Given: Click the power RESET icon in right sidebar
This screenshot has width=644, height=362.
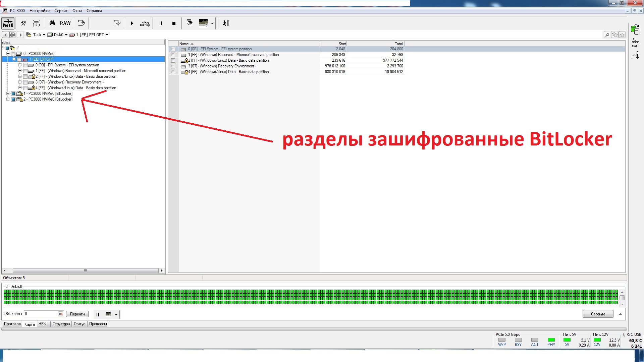Looking at the screenshot, I should click(635, 43).
